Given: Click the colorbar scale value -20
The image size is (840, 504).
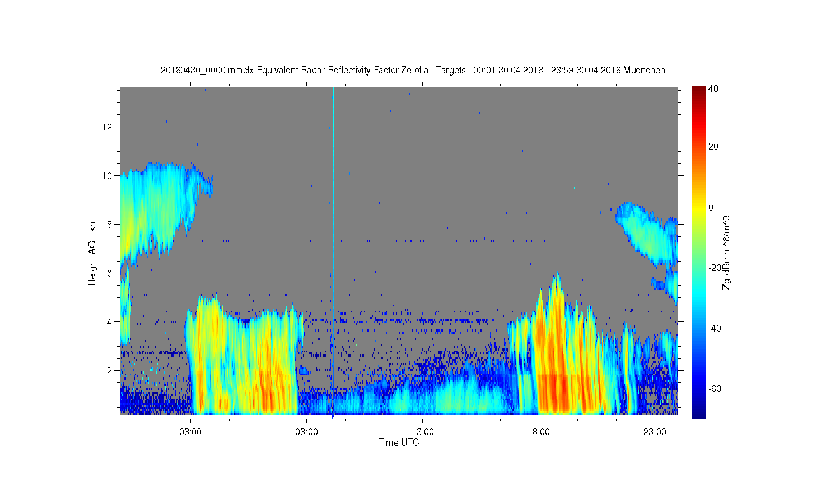Looking at the screenshot, I should pyautogui.click(x=715, y=268).
